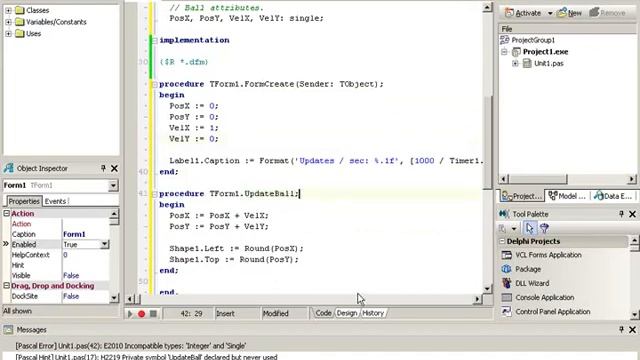Viewport: 640px width, 360px height.
Task: Click the code editor vertical scrollbar up arrow
Action: pyautogui.click(x=487, y=7)
